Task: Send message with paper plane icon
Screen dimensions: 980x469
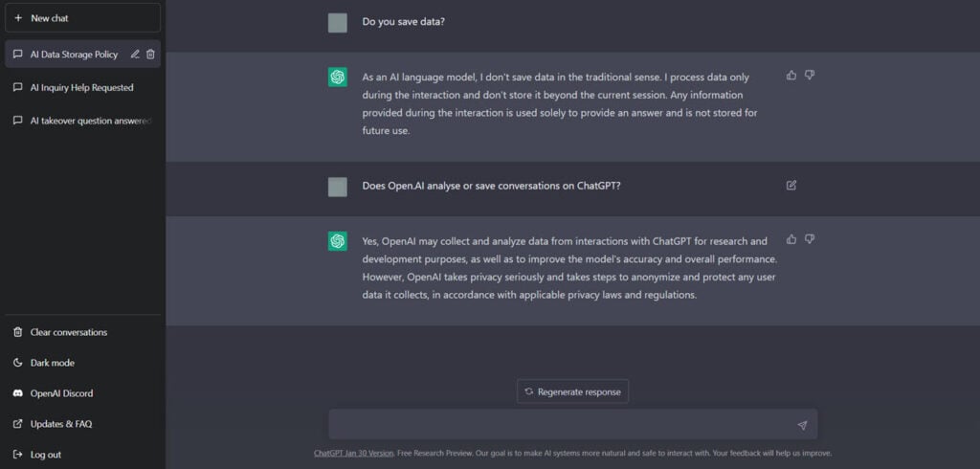Action: 802,425
